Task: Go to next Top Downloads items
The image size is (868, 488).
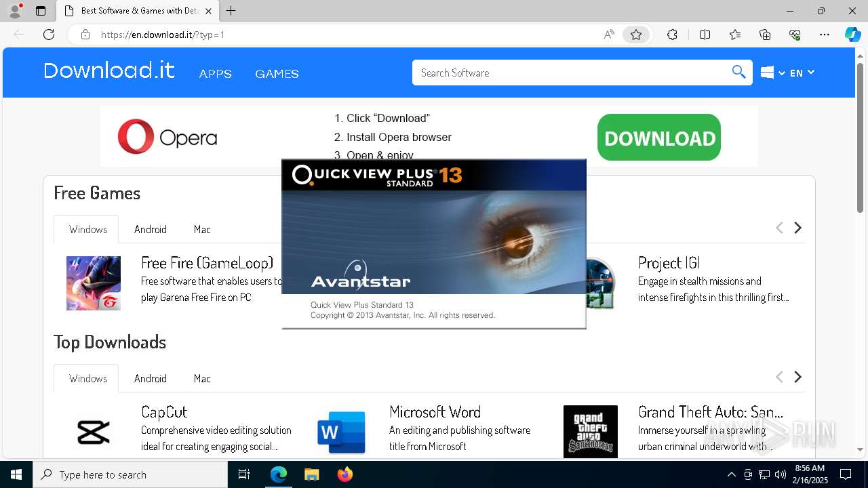Action: [x=798, y=377]
